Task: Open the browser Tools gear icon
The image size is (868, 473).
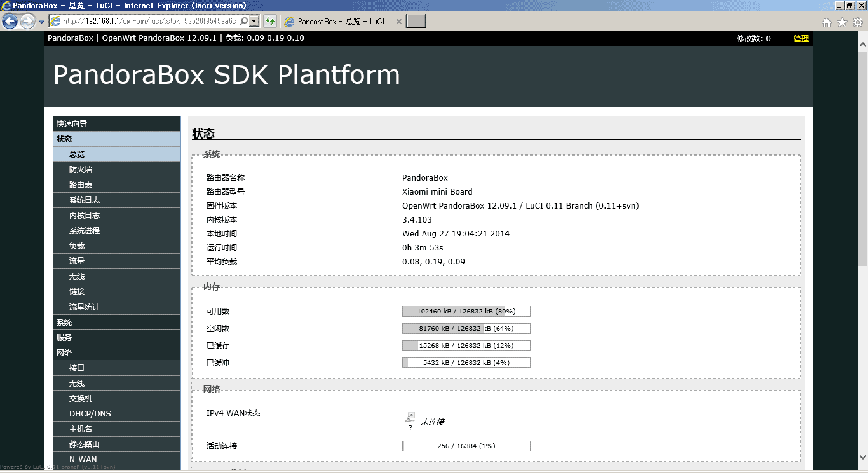Action: click(858, 22)
